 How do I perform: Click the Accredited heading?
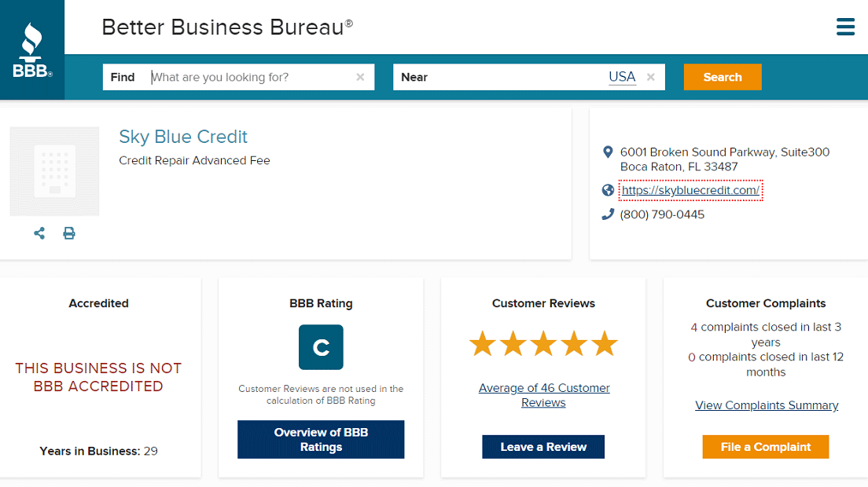pos(98,303)
